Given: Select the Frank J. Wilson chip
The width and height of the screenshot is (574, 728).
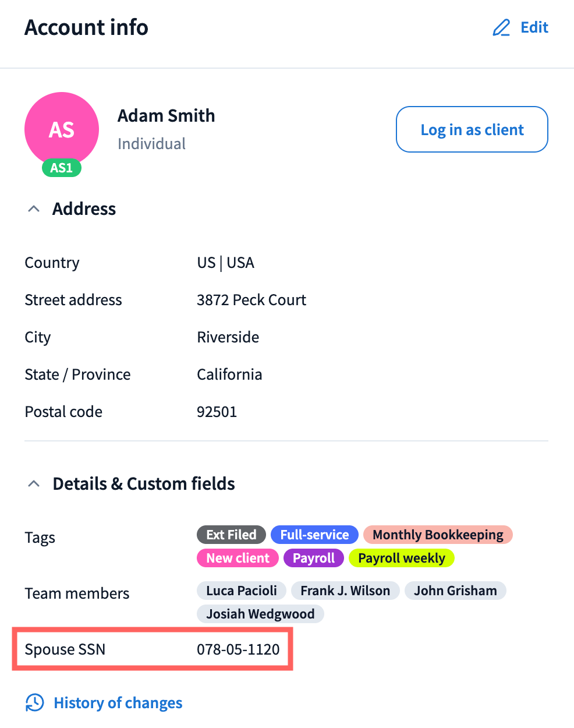Looking at the screenshot, I should (x=345, y=591).
